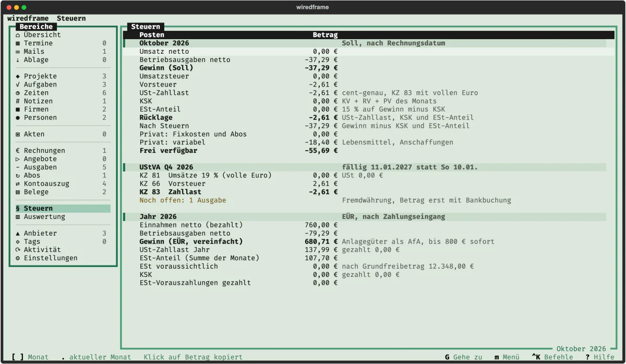The image size is (626, 364).
Task: Click the gear icon beside Einstellungen
Action: coord(18,258)
